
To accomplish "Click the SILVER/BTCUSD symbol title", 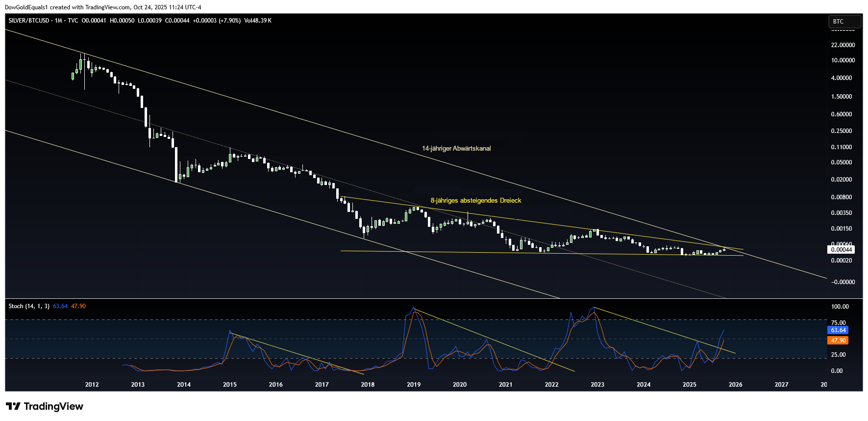I will pyautogui.click(x=29, y=21).
